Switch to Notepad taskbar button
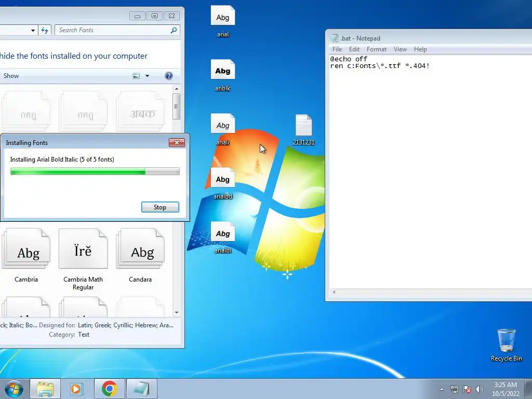 pyautogui.click(x=141, y=389)
